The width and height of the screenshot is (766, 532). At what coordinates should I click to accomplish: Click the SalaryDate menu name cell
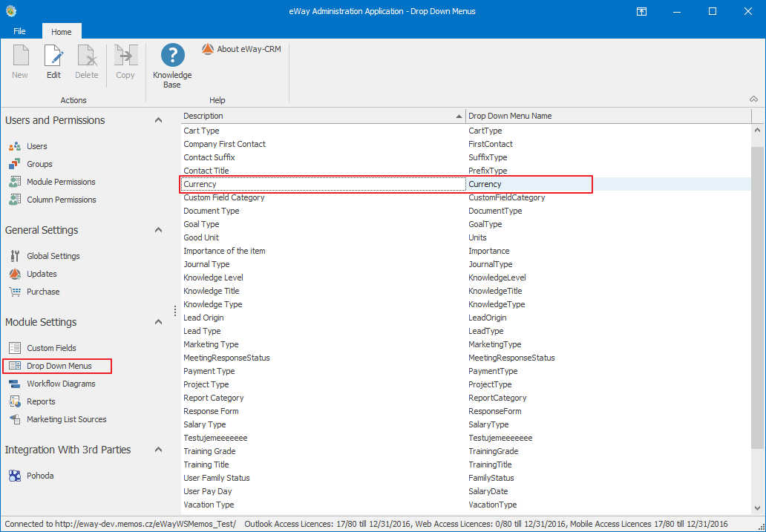coord(608,491)
